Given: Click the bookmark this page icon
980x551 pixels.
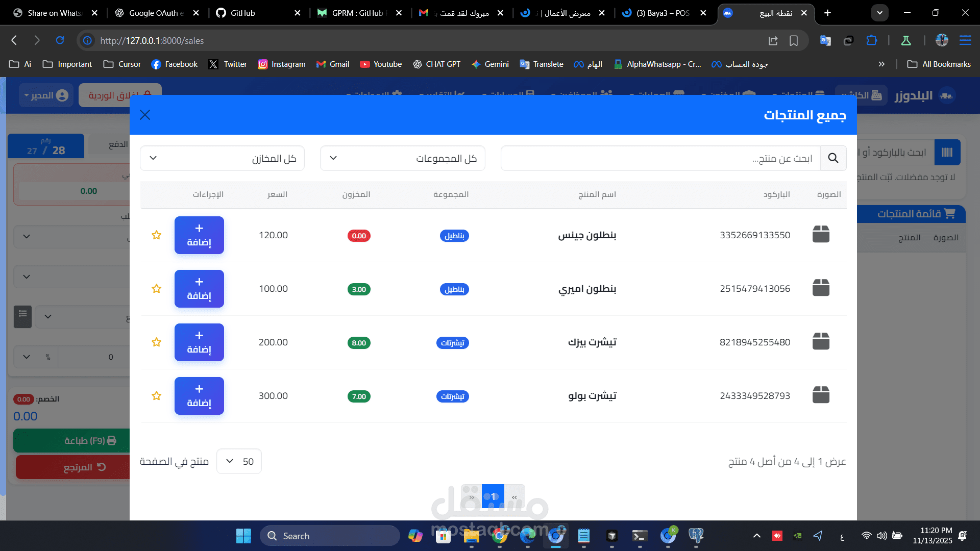Looking at the screenshot, I should (x=794, y=40).
